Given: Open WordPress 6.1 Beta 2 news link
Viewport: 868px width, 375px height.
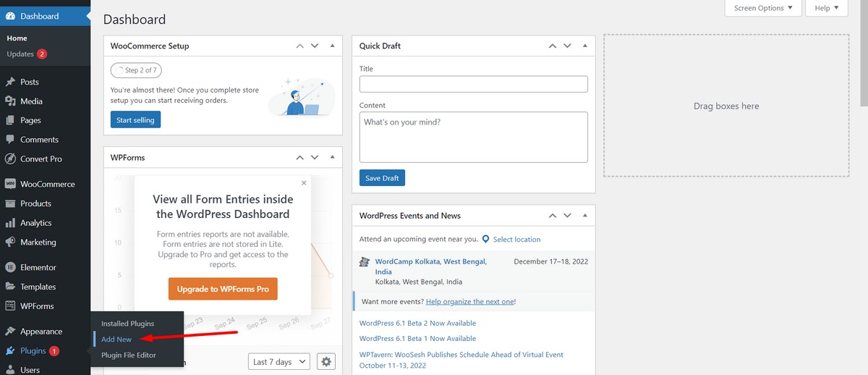Looking at the screenshot, I should click(417, 323).
